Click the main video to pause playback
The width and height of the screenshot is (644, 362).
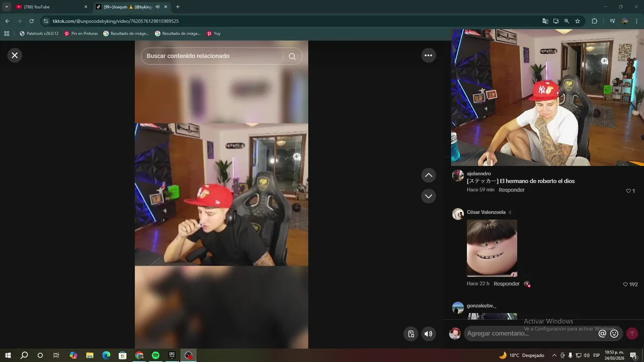point(221,195)
